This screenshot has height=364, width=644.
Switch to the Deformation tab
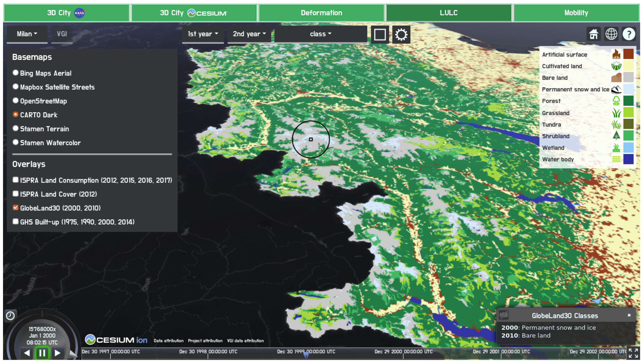(321, 13)
